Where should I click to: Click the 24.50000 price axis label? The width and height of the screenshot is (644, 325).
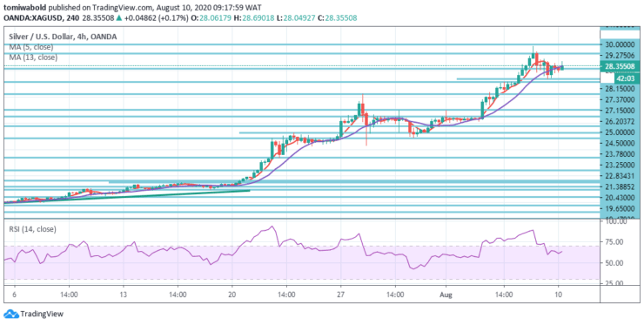(621, 143)
